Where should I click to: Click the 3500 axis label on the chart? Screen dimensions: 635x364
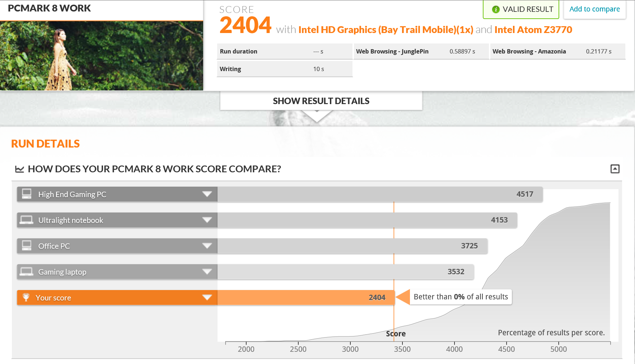(x=402, y=349)
